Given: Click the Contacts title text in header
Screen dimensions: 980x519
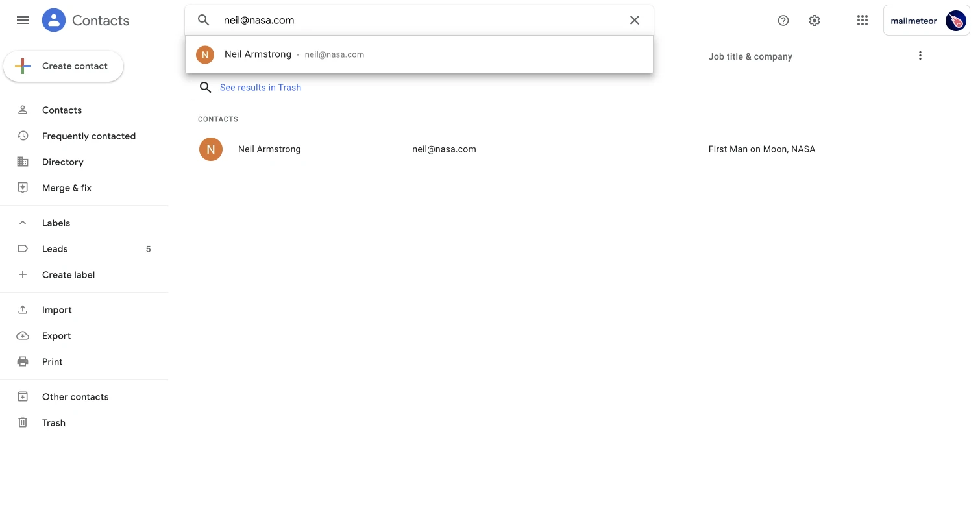Looking at the screenshot, I should [101, 21].
